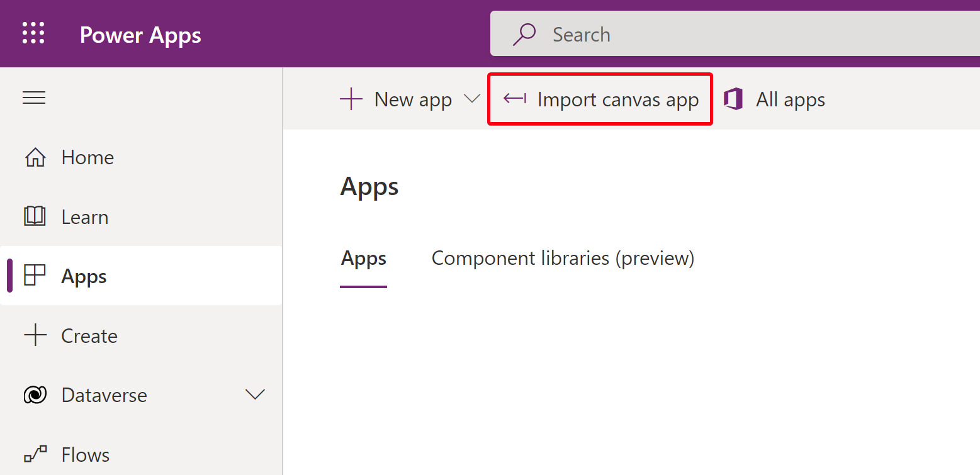Click the Dataverse swirl icon
Viewport: 980px width, 475px height.
[35, 394]
